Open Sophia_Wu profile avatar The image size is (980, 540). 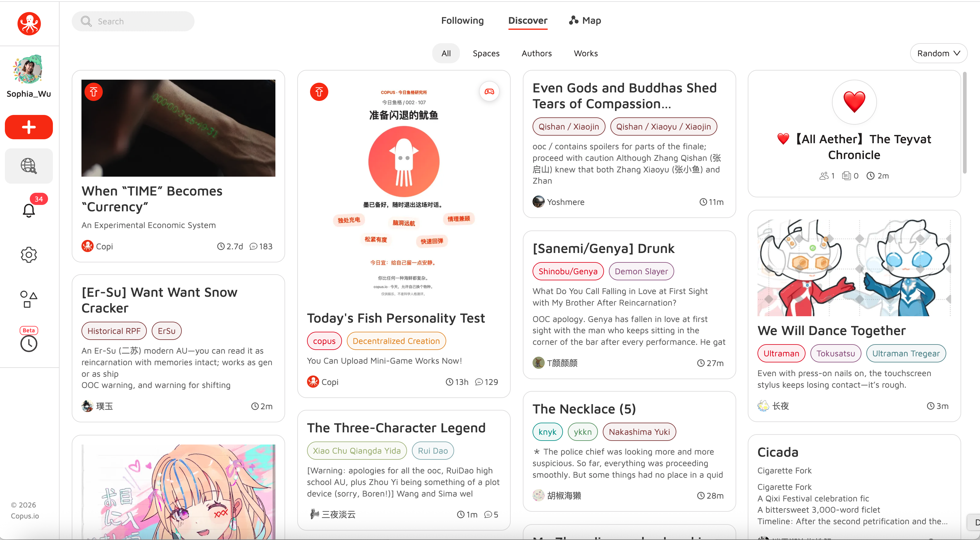point(29,69)
